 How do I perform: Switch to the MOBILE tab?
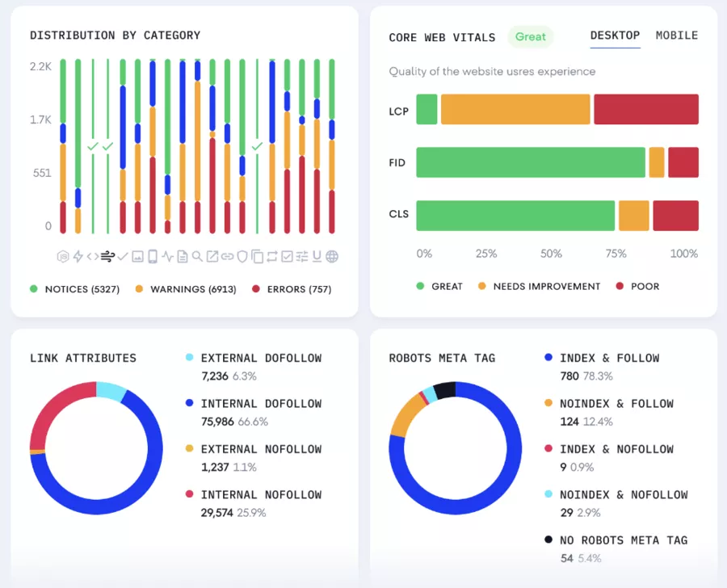coord(675,36)
